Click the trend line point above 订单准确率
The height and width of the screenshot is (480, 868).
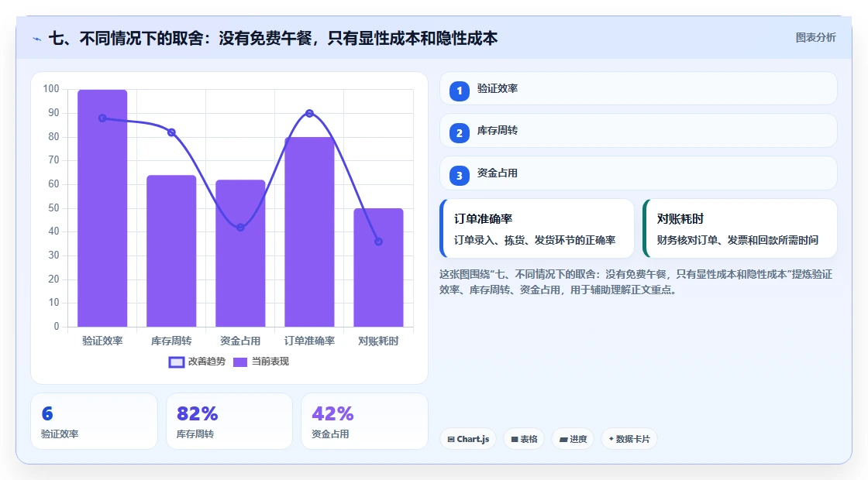309,113
